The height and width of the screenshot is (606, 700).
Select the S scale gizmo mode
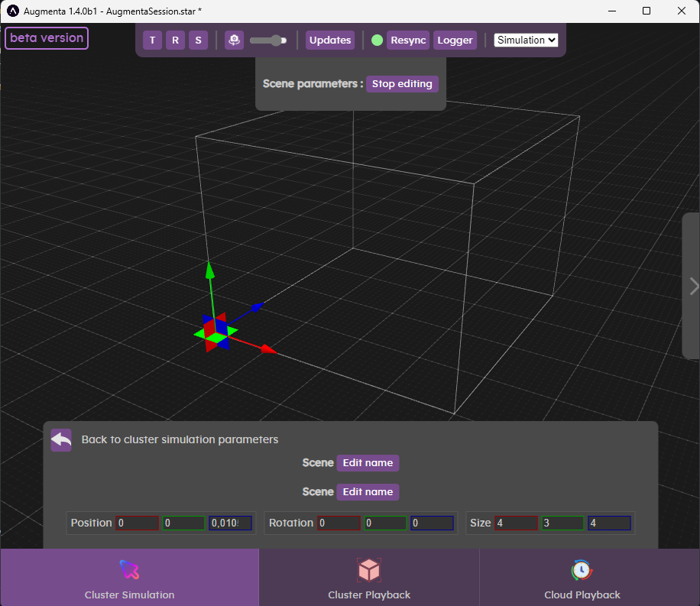coord(198,41)
